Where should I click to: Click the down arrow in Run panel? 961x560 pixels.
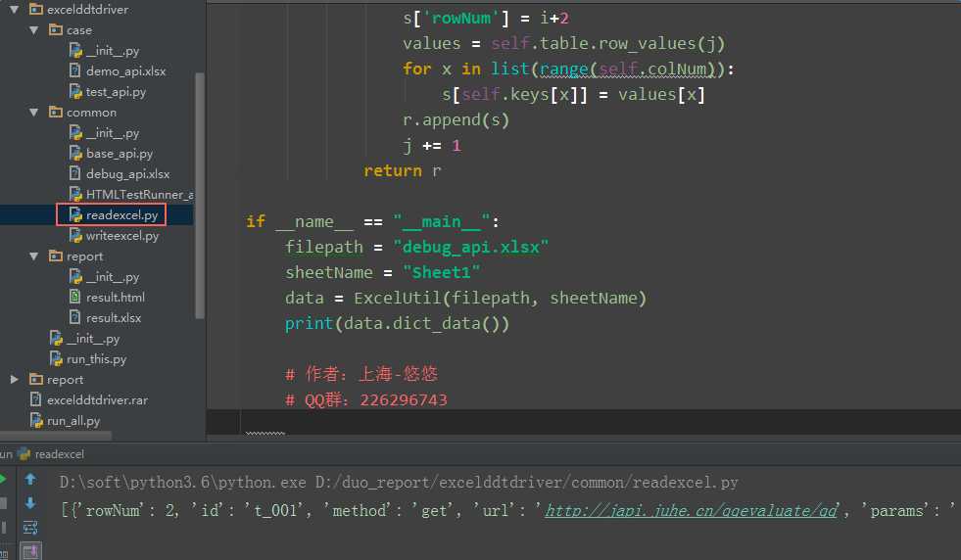[30, 503]
